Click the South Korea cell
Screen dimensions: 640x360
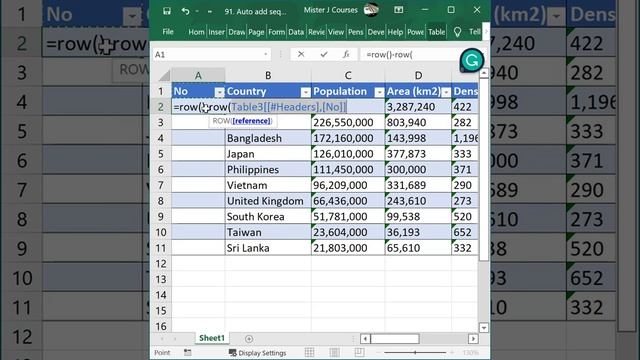(268, 216)
